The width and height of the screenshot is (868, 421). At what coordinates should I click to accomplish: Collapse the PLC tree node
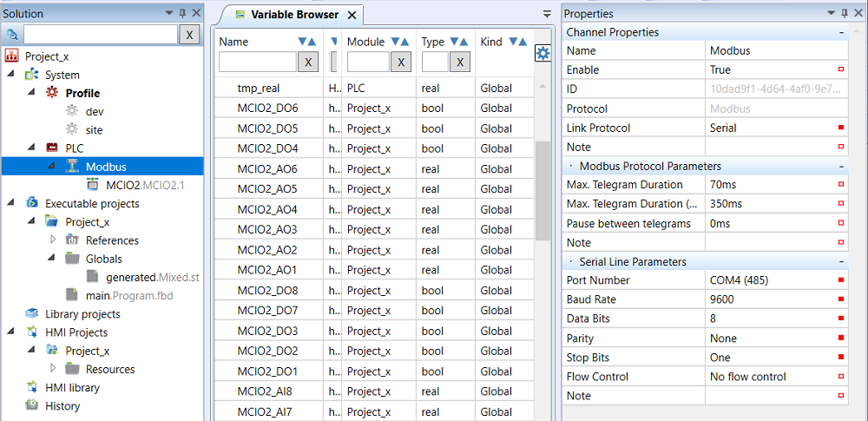(x=31, y=148)
